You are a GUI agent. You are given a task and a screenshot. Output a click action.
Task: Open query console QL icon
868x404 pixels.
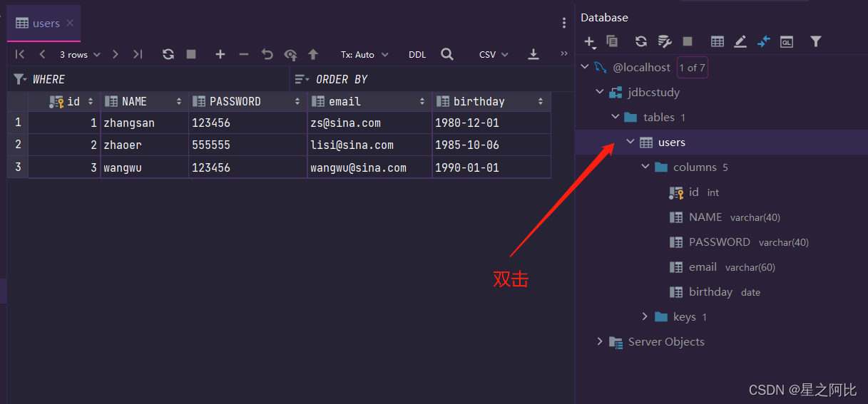[x=787, y=41]
